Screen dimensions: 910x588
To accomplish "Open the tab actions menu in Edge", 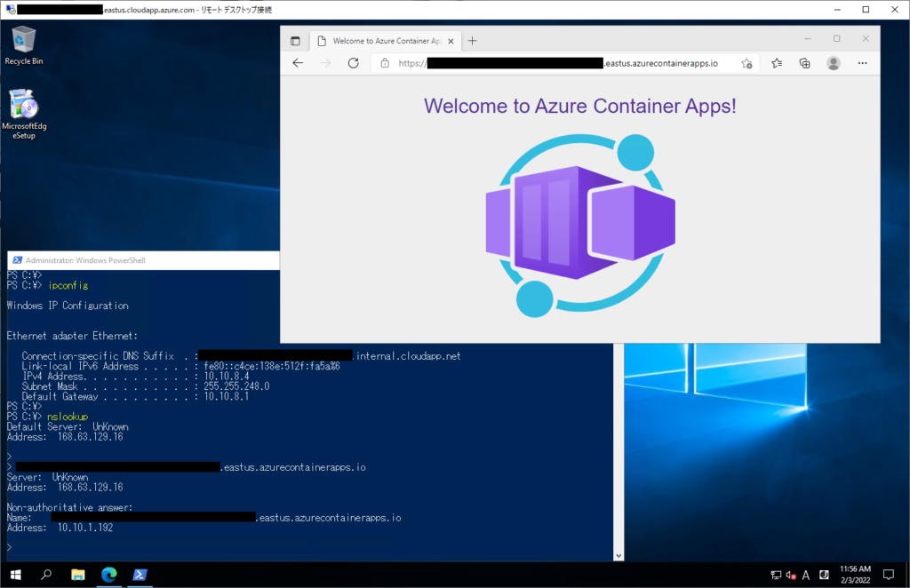I will click(x=293, y=40).
